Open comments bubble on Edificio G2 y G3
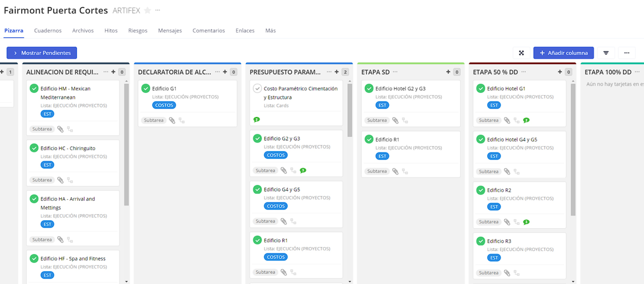This screenshot has height=284, width=644. [x=303, y=171]
